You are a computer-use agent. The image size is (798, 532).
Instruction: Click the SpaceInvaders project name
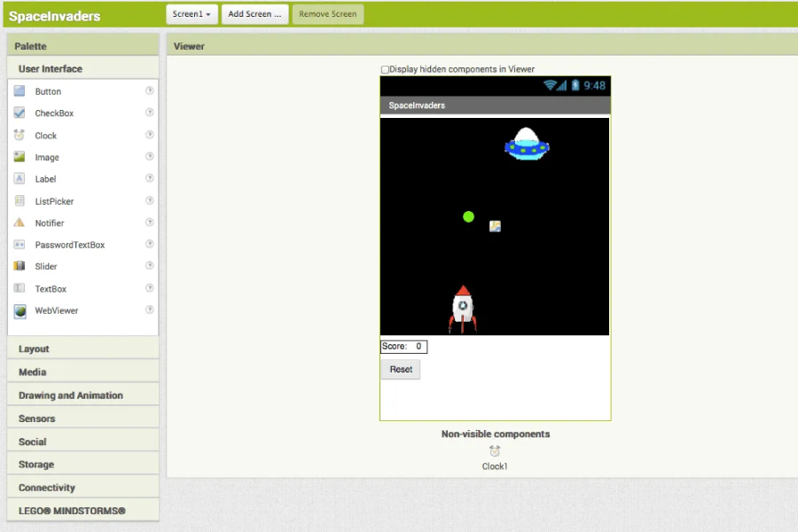tap(55, 16)
